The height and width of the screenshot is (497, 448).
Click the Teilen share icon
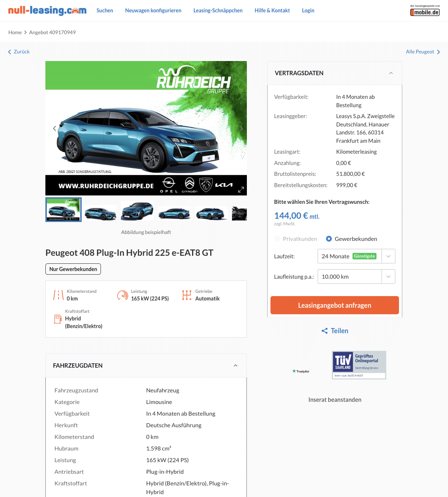coord(325,331)
